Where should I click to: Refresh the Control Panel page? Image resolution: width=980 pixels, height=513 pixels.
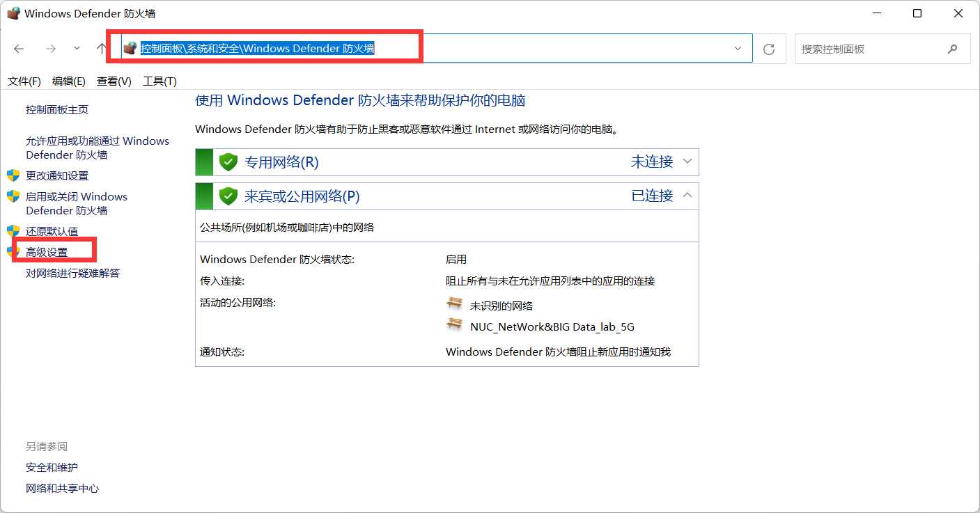click(x=769, y=49)
